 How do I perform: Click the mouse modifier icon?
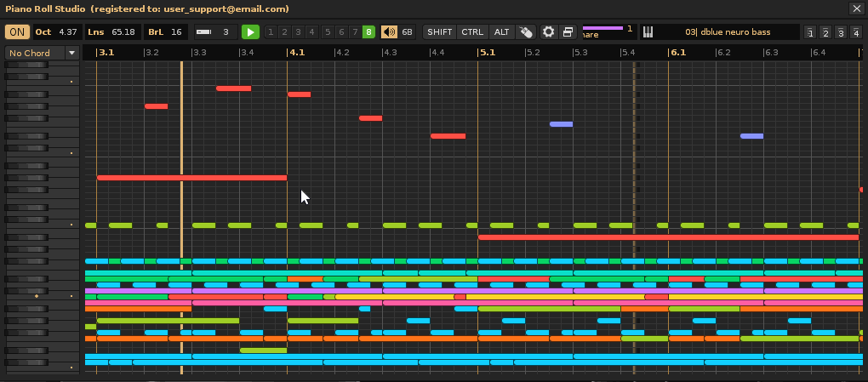tap(527, 32)
